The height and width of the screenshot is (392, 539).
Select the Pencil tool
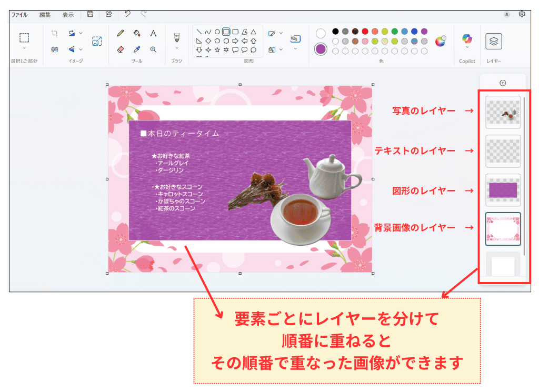(120, 33)
